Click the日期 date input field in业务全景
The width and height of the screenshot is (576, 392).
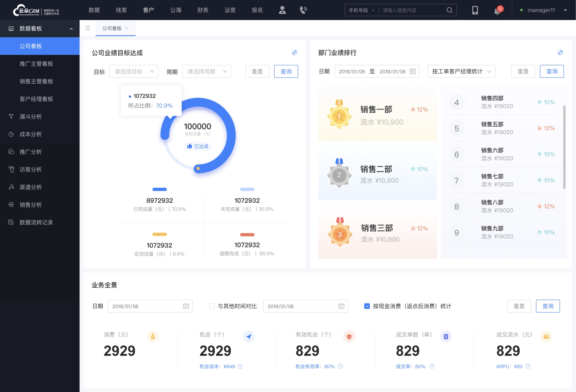pyautogui.click(x=150, y=306)
